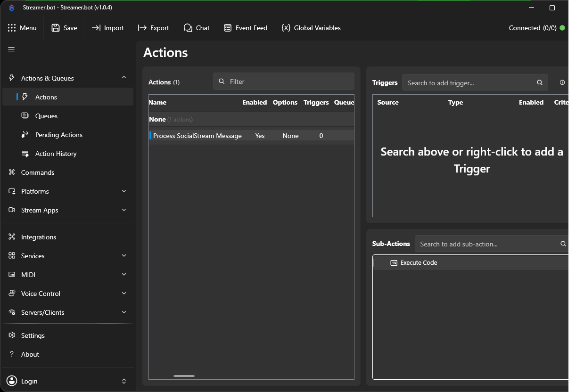Save the current Streamer.bot configuration
This screenshot has height=392, width=584.
pyautogui.click(x=64, y=28)
